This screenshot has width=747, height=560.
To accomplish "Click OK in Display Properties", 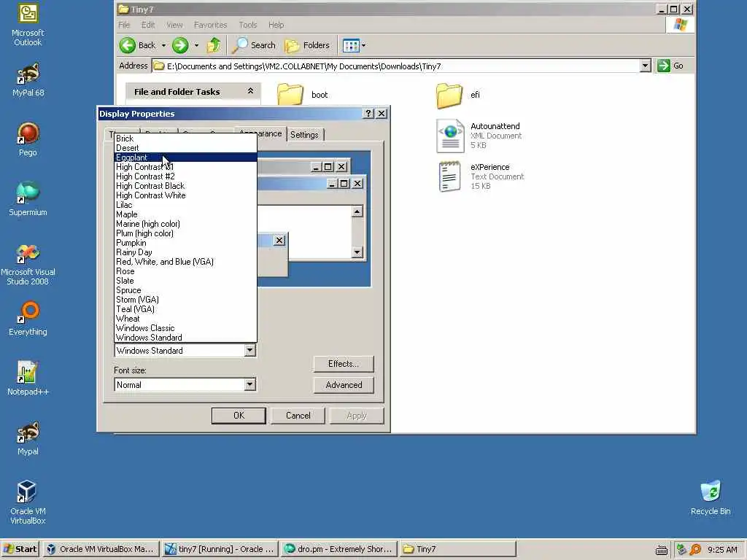I will pyautogui.click(x=239, y=415).
